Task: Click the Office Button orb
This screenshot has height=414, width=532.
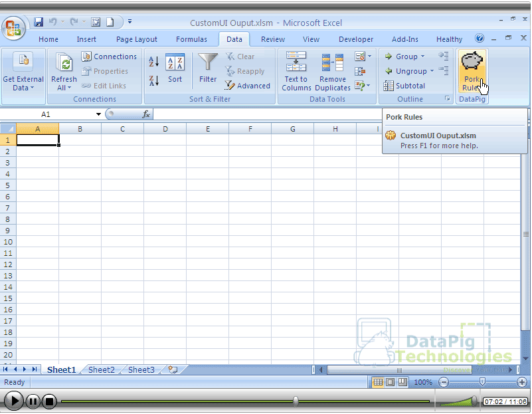Action: tap(13, 28)
